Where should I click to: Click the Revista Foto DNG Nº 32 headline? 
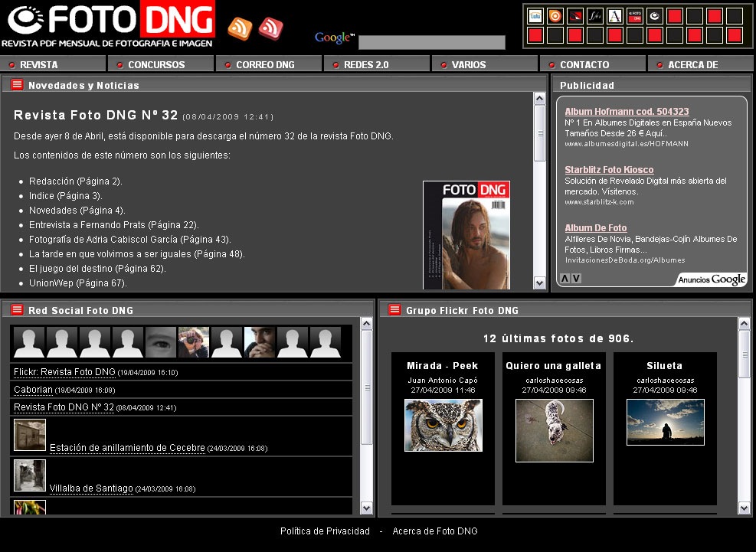(96, 115)
